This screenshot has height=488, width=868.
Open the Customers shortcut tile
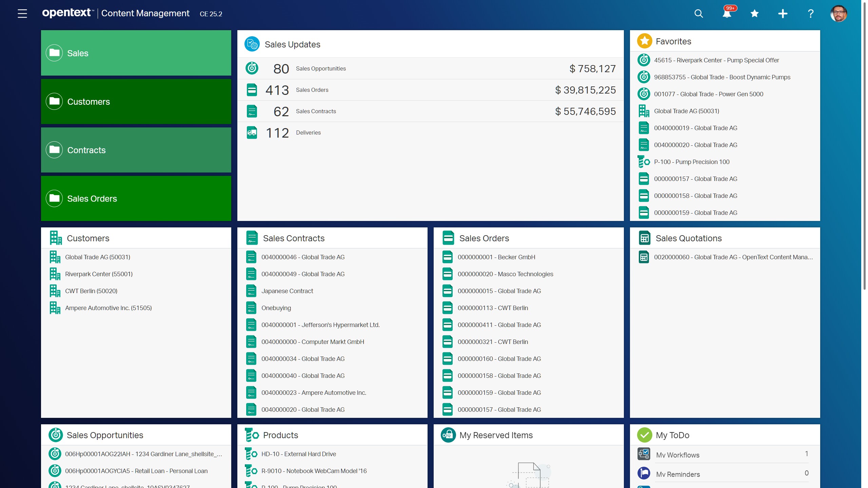coord(136,101)
